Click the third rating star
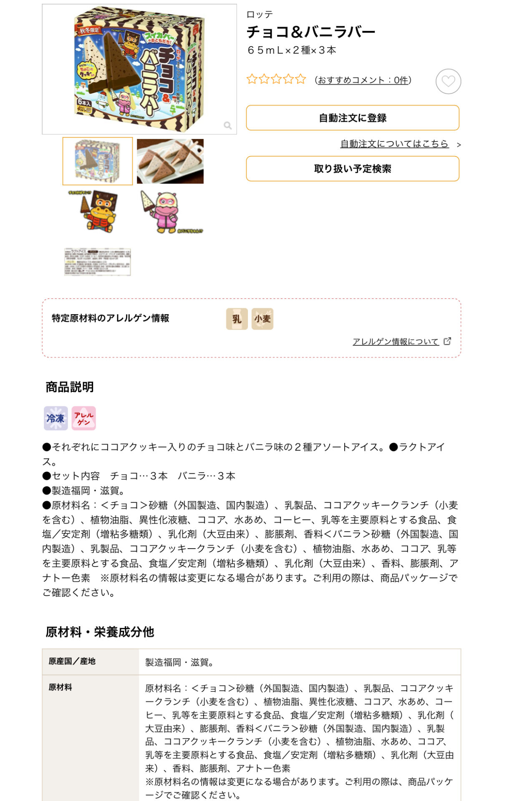532x801 pixels. pos(276,79)
